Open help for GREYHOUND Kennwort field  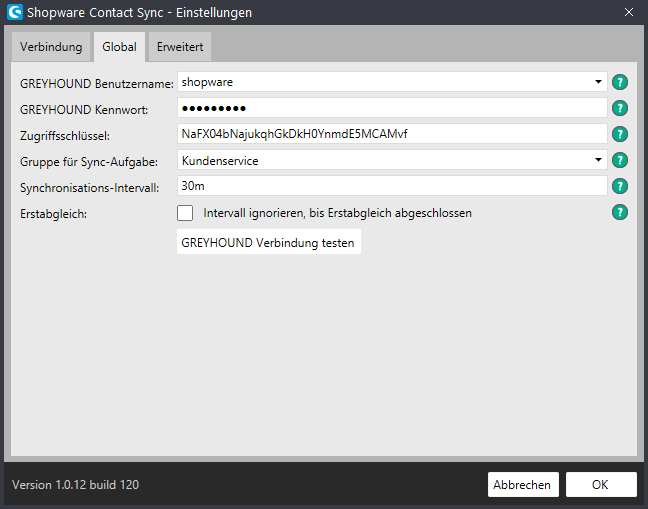tap(619, 108)
